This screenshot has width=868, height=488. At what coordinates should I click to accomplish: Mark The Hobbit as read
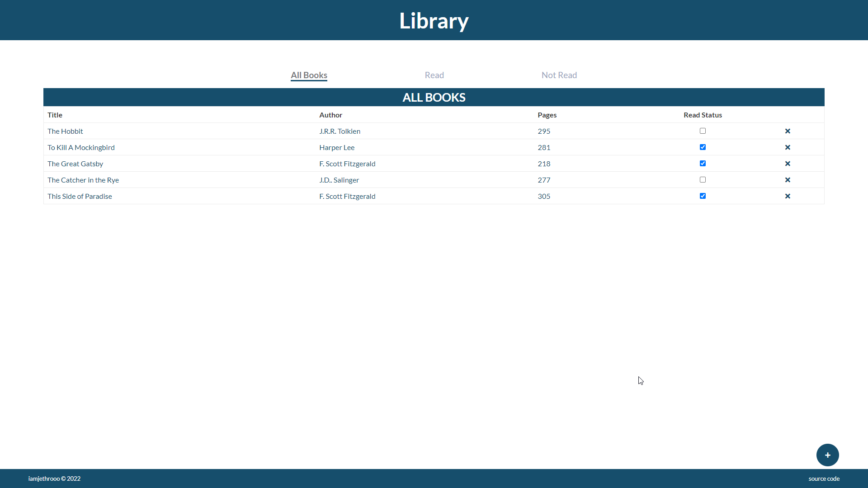point(703,131)
